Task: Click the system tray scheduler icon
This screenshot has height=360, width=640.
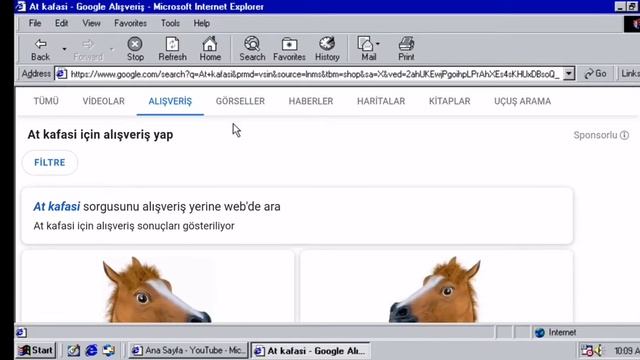Action: coord(587,350)
